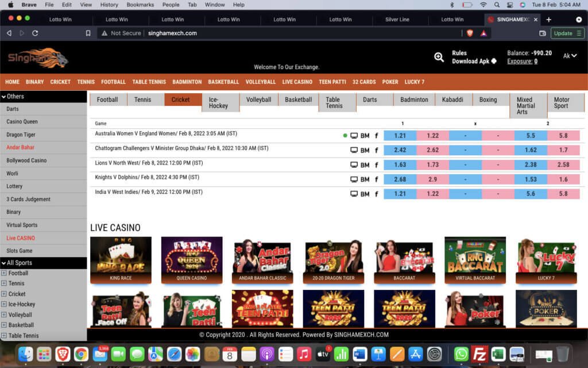Screen dimensions: 588x368
Task: Click the fancy 'f' icon for Knights V Dolphins
Action: (377, 179)
